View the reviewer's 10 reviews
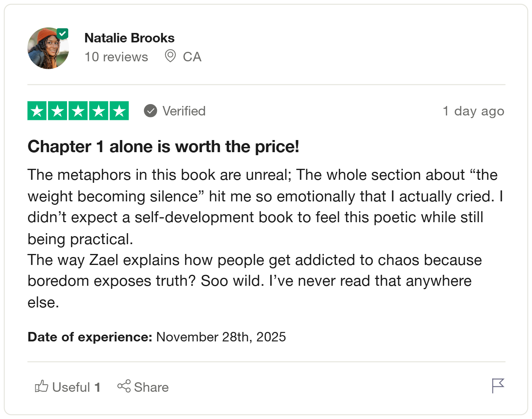The width and height of the screenshot is (532, 419). [x=116, y=57]
